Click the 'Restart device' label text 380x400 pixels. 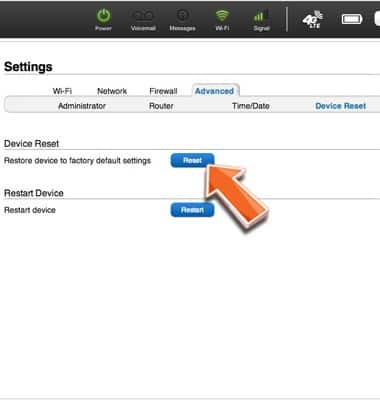tap(30, 210)
